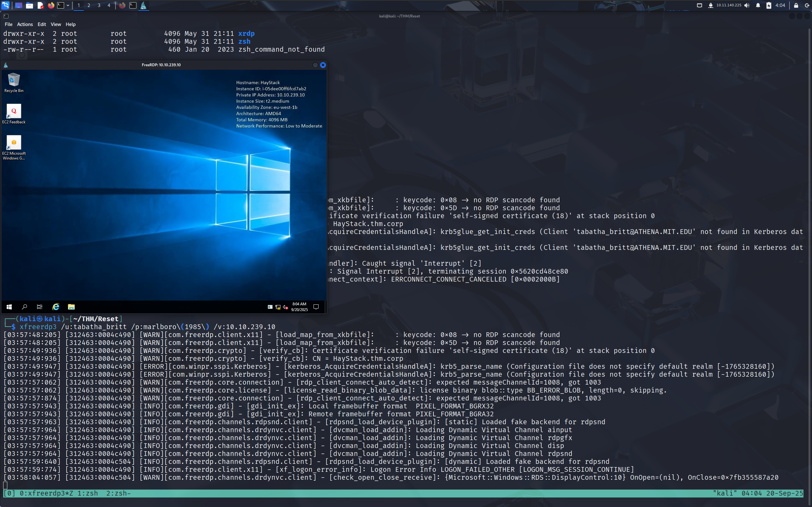This screenshot has width=812, height=507.
Task: Toggle the volume speaker icon in panel
Action: pyautogui.click(x=747, y=5)
